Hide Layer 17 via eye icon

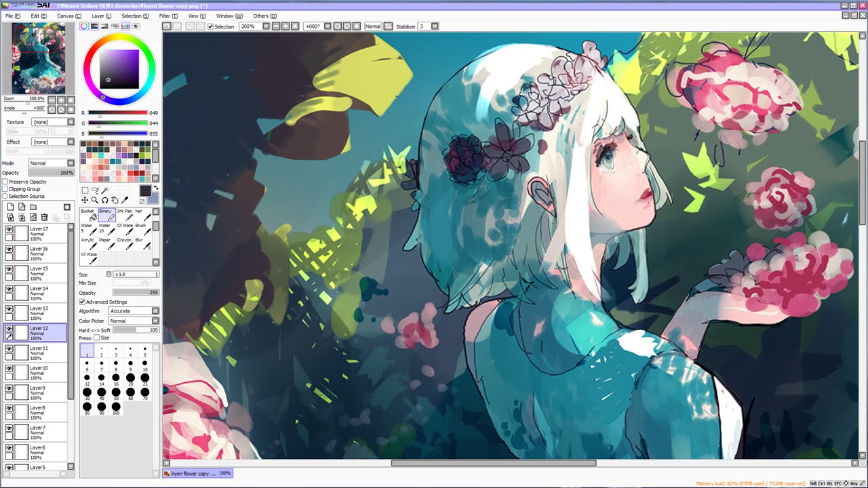pos(9,230)
